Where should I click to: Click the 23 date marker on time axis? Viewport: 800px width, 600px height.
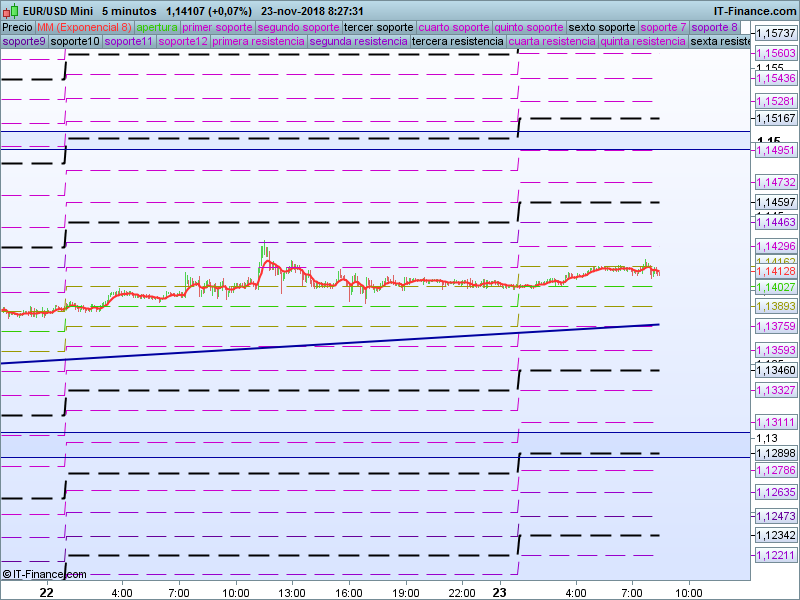(x=499, y=592)
